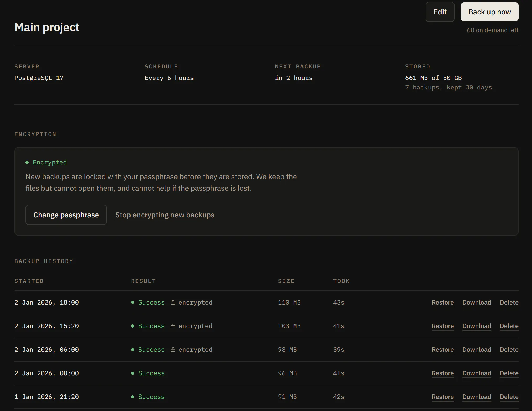Viewport: 532px width, 411px height.
Task: Restore the 2 Jan 2026 00:00 backup
Action: point(443,373)
